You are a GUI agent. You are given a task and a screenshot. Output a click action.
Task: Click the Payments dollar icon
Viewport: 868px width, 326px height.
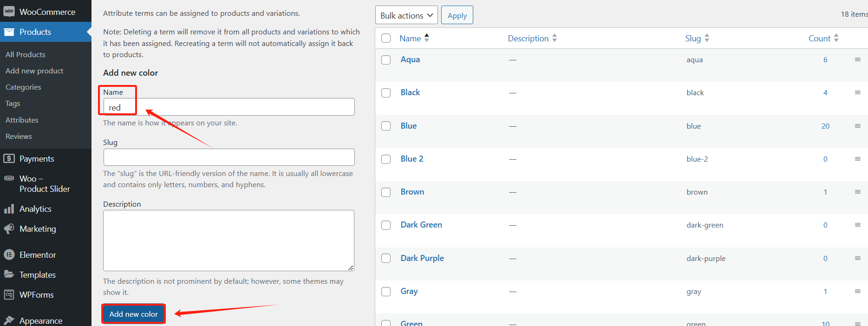pyautogui.click(x=9, y=159)
